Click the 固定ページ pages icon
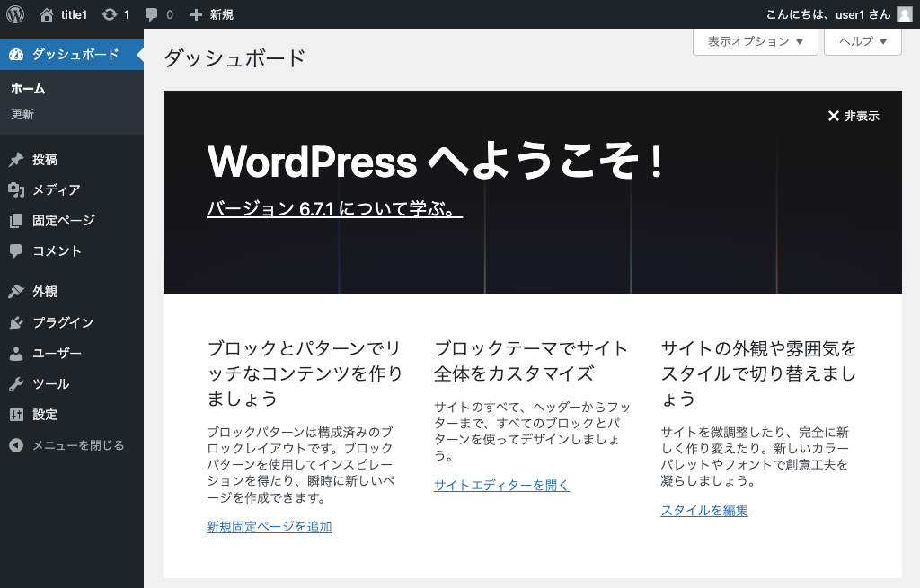The image size is (920, 588). tap(16, 221)
